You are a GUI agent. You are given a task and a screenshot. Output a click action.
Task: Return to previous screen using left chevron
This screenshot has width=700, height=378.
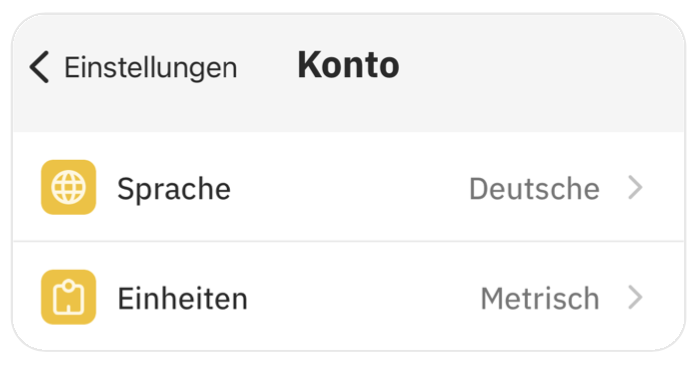click(39, 67)
